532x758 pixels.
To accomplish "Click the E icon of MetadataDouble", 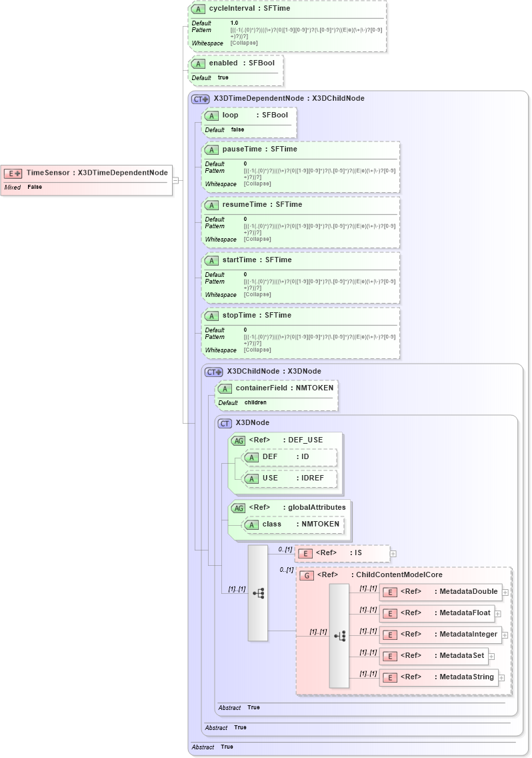I will pyautogui.click(x=390, y=593).
